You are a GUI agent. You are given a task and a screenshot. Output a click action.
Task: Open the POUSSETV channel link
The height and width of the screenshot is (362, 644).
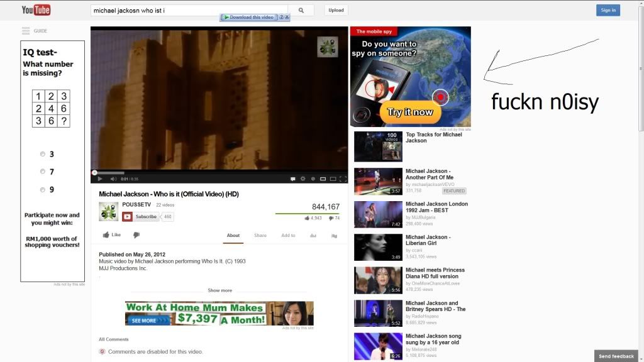coord(136,204)
